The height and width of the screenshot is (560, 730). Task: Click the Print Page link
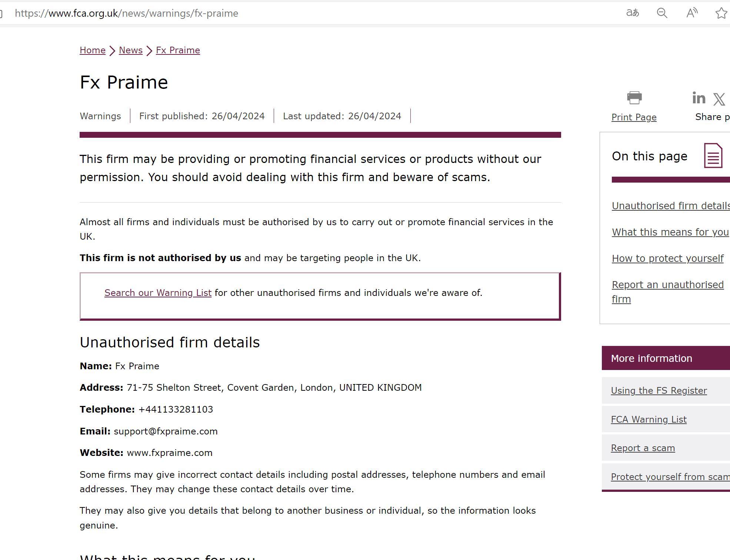(x=634, y=117)
